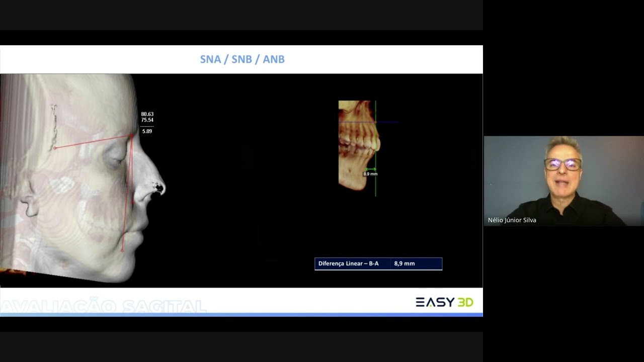This screenshot has height=362, width=644.
Task: Click the lateral teeth CT image
Action: 359,145
